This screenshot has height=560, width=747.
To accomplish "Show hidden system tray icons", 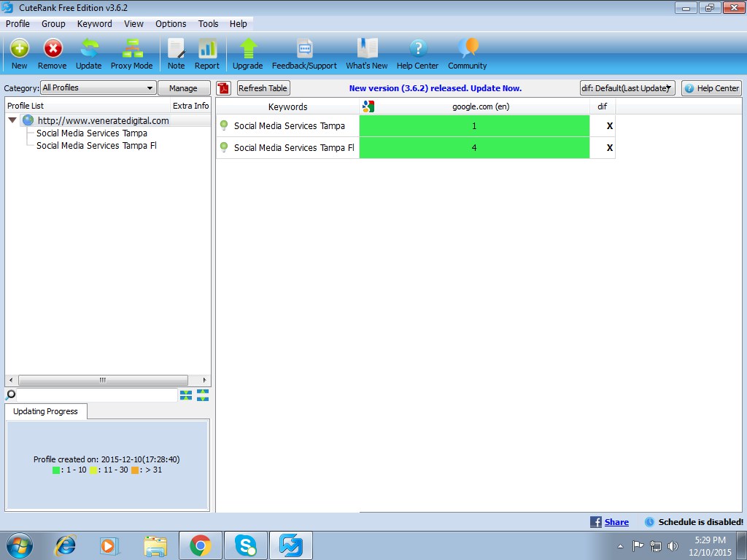I will coord(620,546).
